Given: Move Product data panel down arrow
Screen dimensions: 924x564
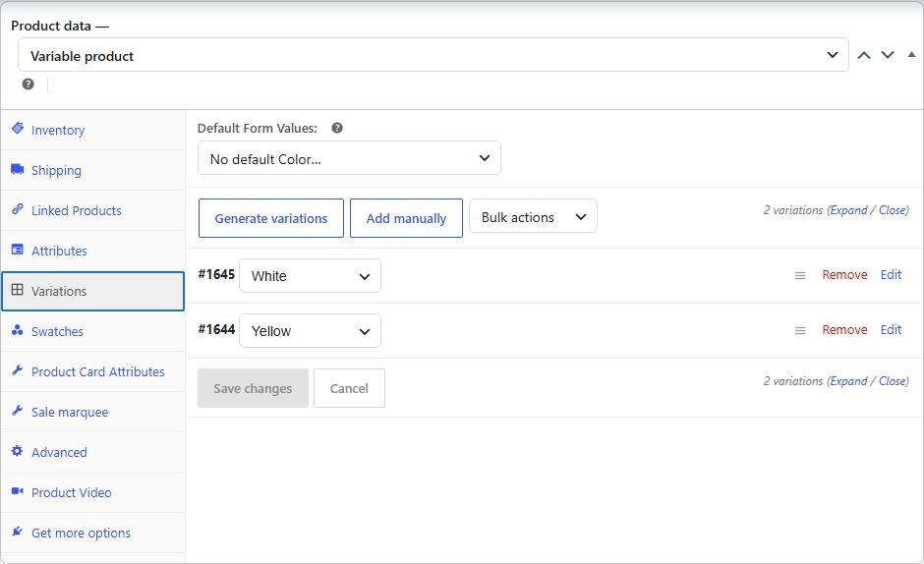Looking at the screenshot, I should tap(888, 55).
